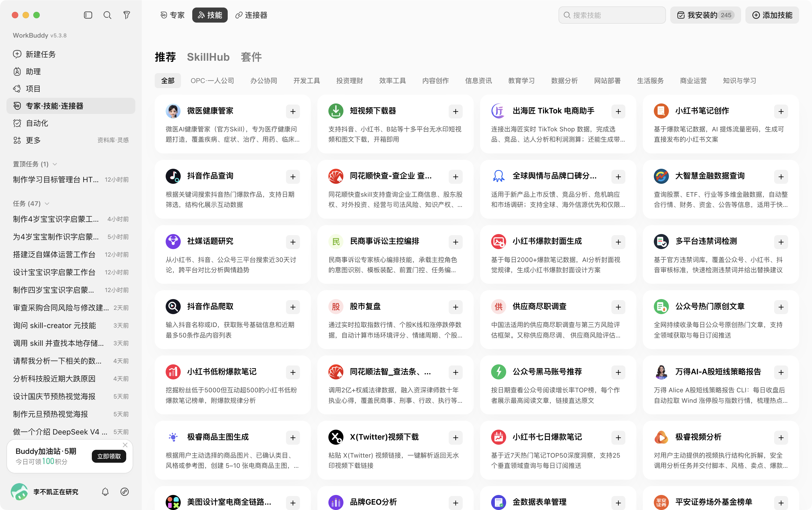Filter skills by 数据分析 category
Viewport: 812px width, 510px height.
point(564,81)
